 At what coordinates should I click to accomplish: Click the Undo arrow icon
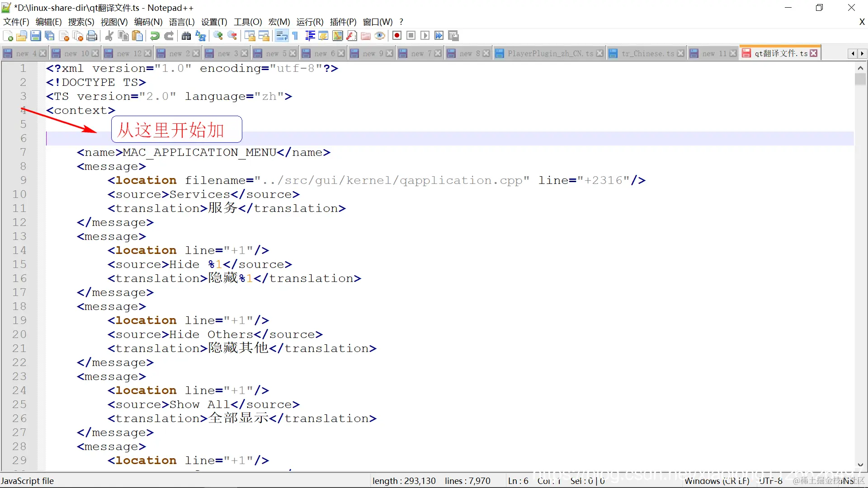[155, 36]
